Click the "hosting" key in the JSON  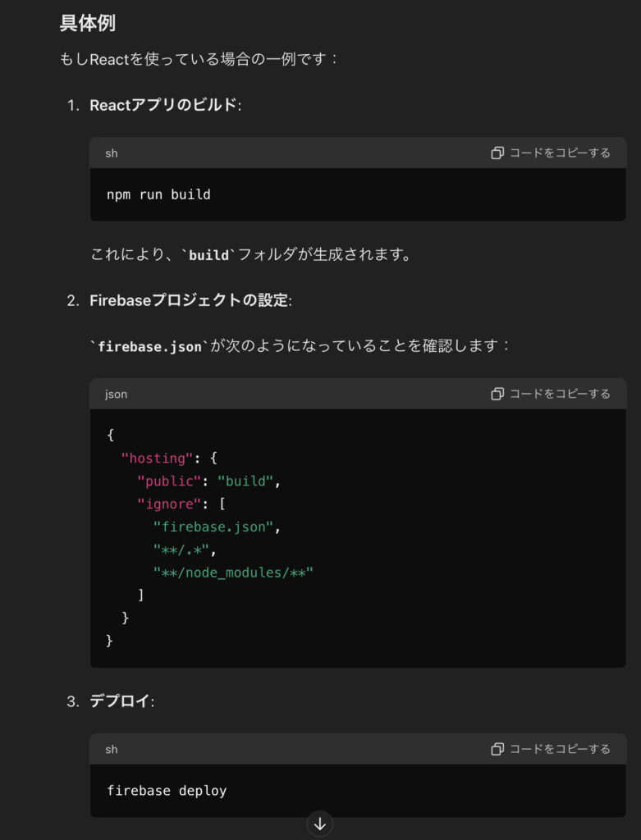(x=157, y=459)
